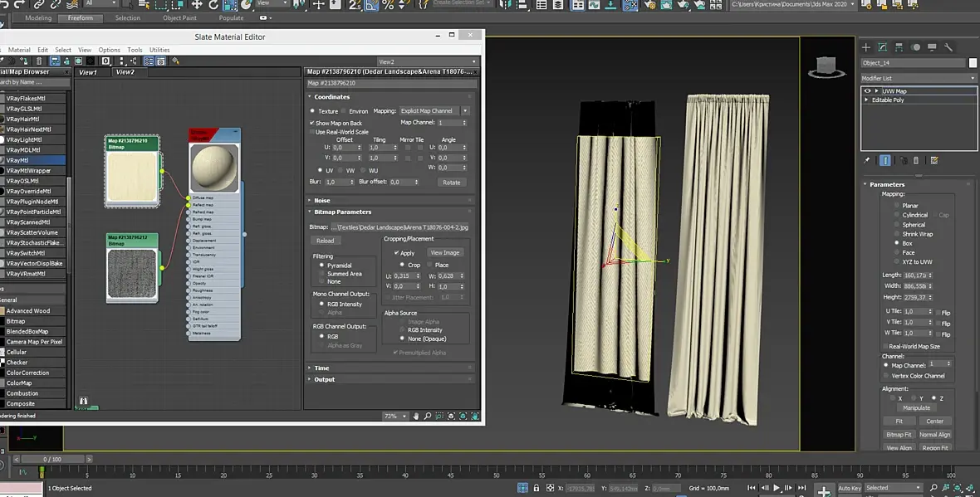Open the Utilities menu in Slate editor
The height and width of the screenshot is (497, 980).
pyautogui.click(x=159, y=50)
